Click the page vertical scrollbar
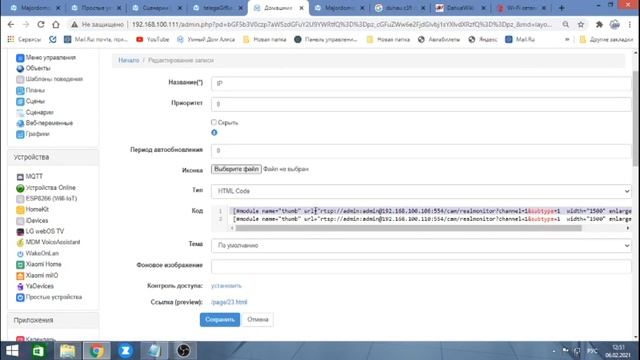Viewport: 640px width, 360px height. (x=635, y=118)
